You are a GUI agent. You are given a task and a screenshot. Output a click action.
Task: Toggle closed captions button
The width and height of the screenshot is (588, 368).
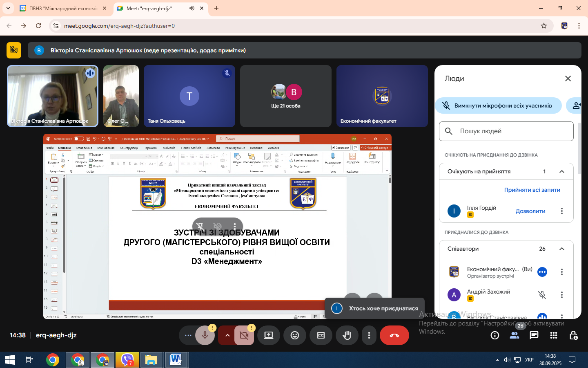(321, 335)
